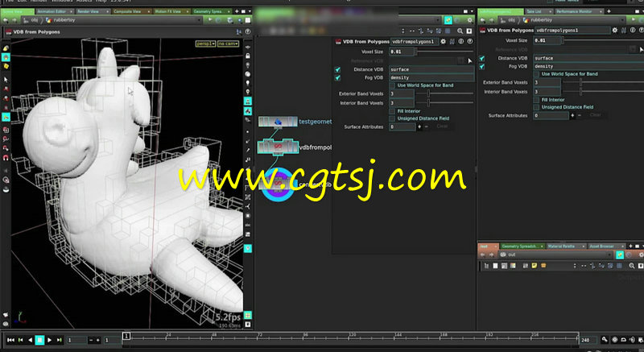Open the no cam camera dropdown

tap(228, 43)
